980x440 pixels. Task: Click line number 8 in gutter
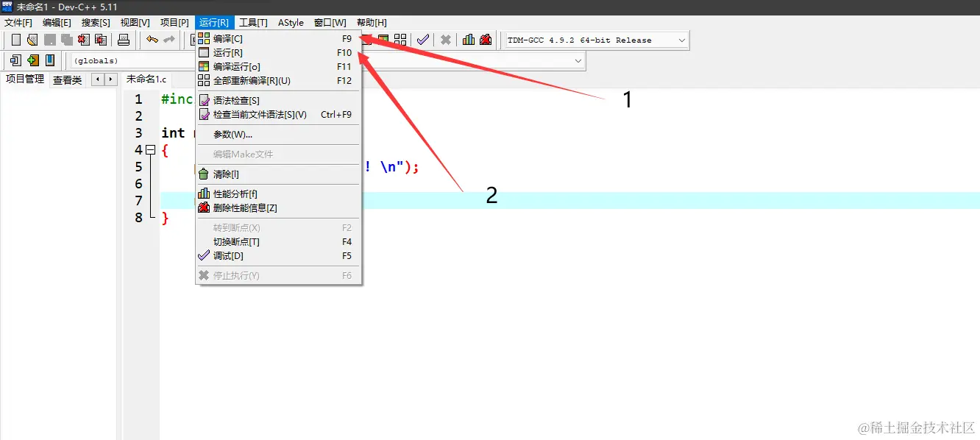click(x=138, y=218)
